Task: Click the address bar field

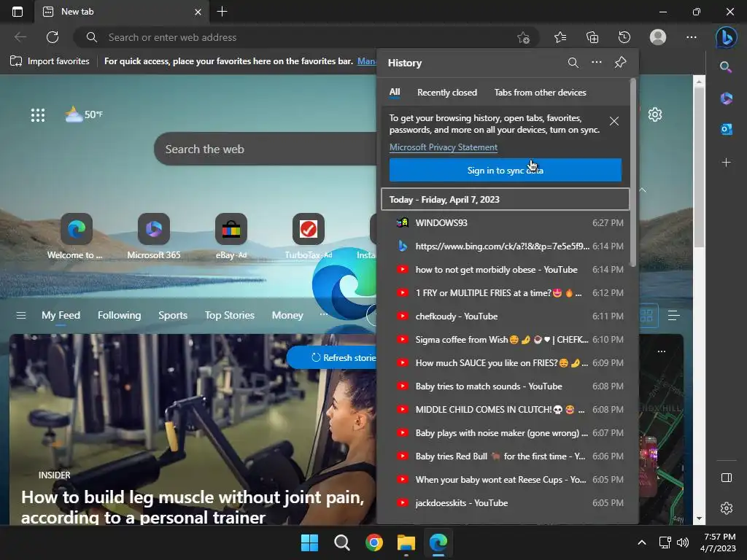Action: tap(305, 37)
